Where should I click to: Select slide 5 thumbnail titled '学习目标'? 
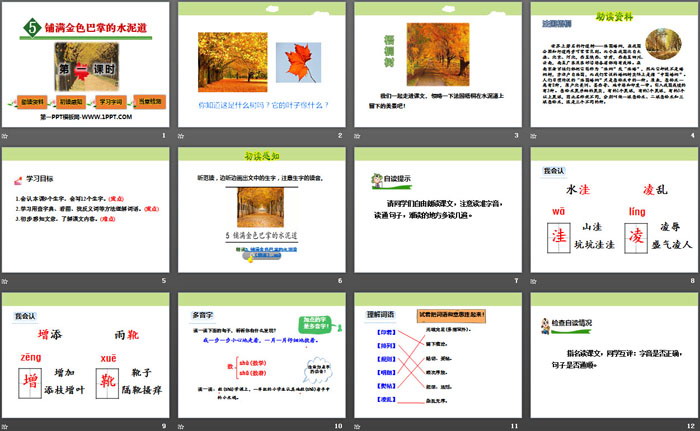85,210
